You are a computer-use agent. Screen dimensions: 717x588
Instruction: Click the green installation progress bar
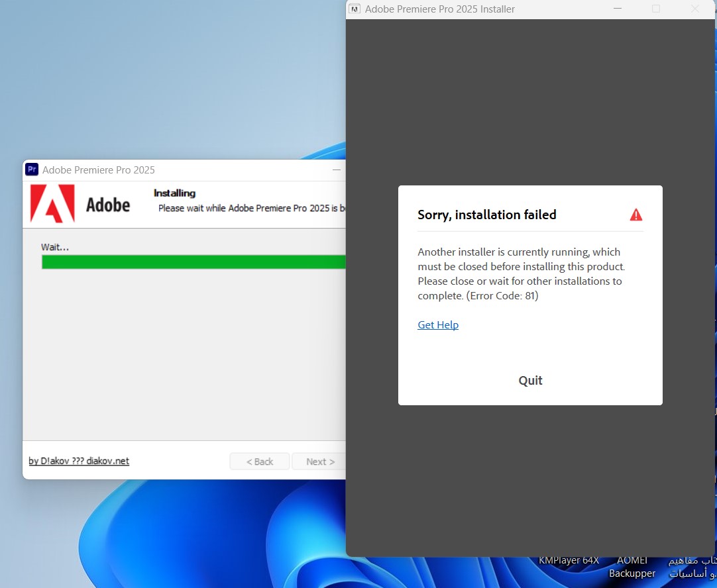193,262
